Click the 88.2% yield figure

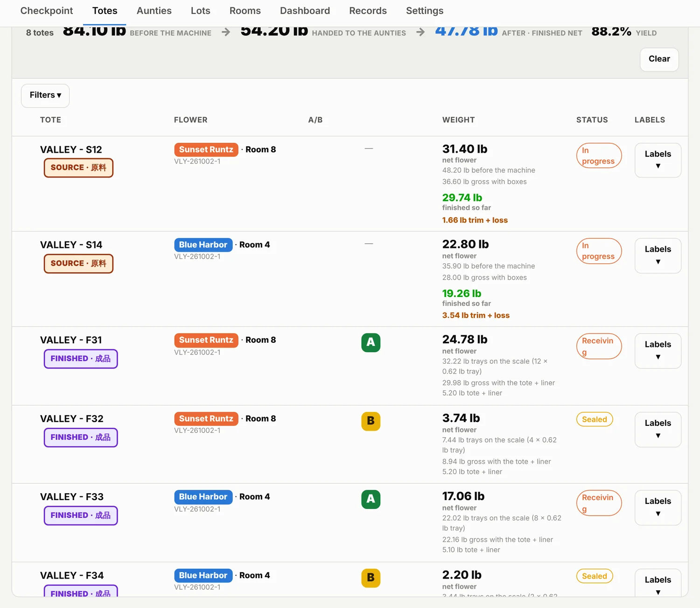point(611,32)
